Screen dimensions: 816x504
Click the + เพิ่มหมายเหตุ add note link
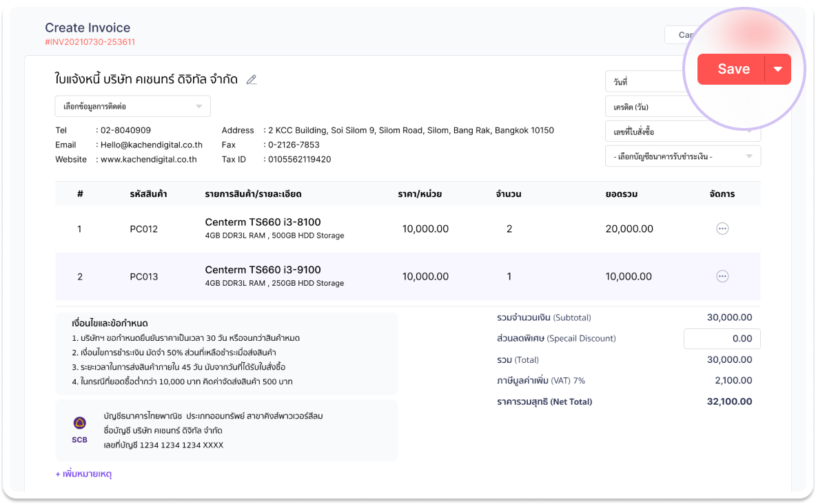(x=83, y=474)
